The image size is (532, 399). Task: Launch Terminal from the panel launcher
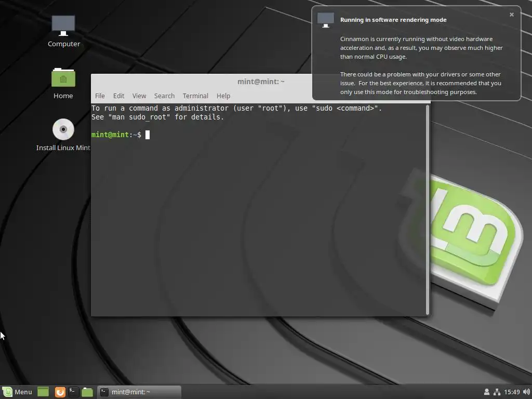click(x=74, y=392)
